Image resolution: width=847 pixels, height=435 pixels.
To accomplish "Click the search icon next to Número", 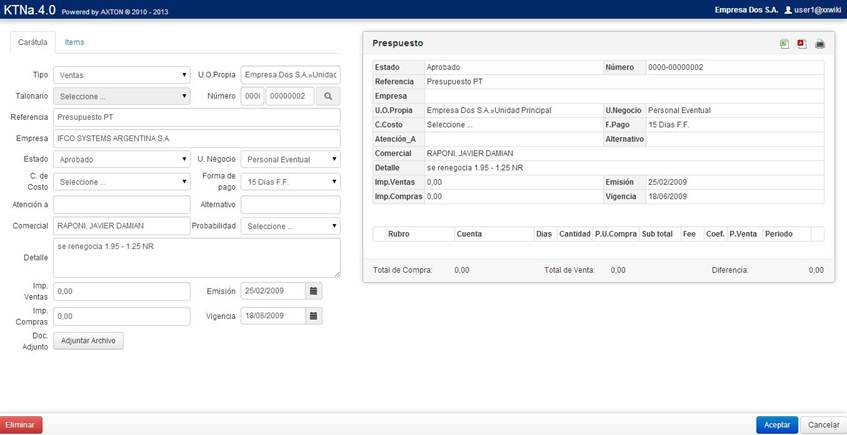I will pyautogui.click(x=327, y=96).
